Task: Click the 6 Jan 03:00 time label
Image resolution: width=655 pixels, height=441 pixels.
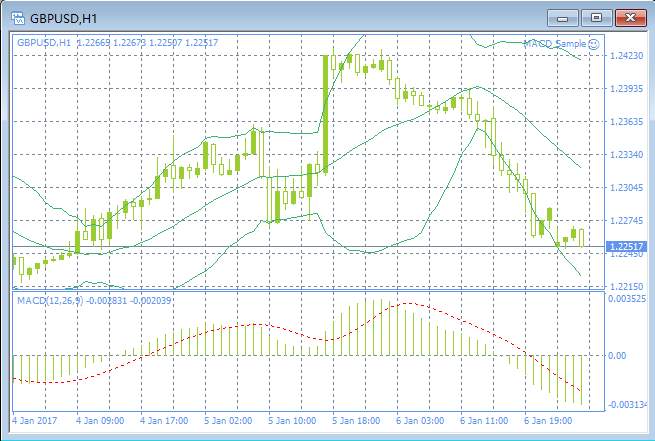Action: [x=420, y=420]
